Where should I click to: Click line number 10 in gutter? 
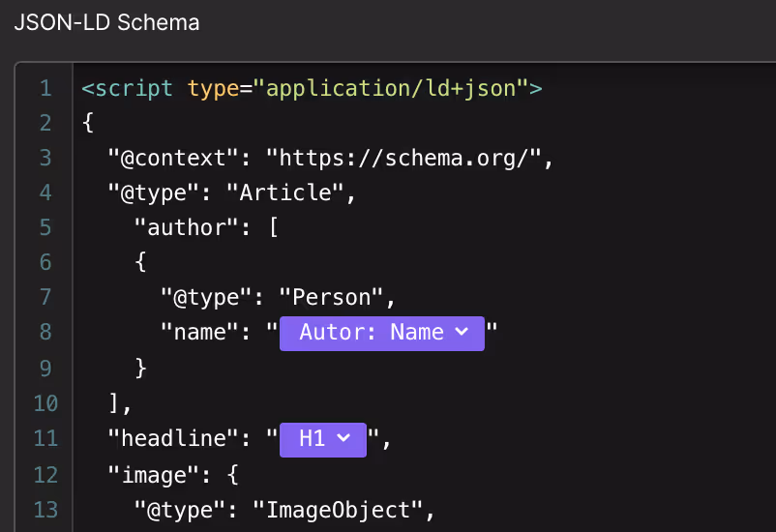pos(45,403)
